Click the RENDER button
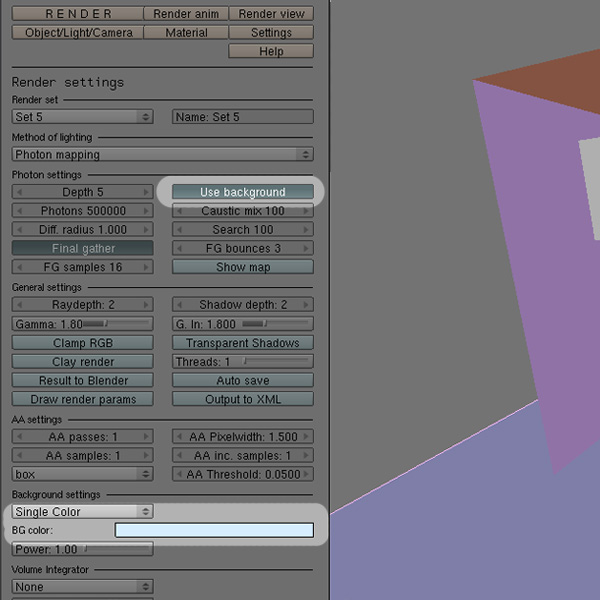The width and height of the screenshot is (600, 600). [78, 14]
